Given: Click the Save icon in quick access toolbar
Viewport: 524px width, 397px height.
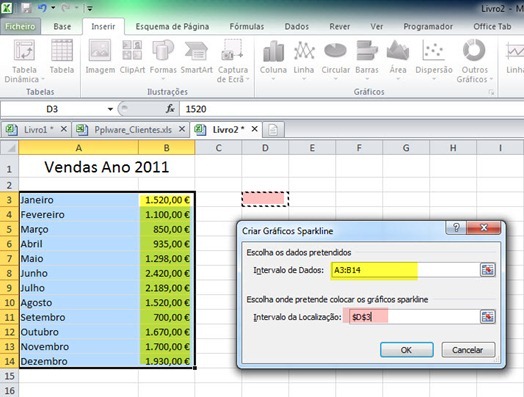Looking at the screenshot, I should [26, 8].
